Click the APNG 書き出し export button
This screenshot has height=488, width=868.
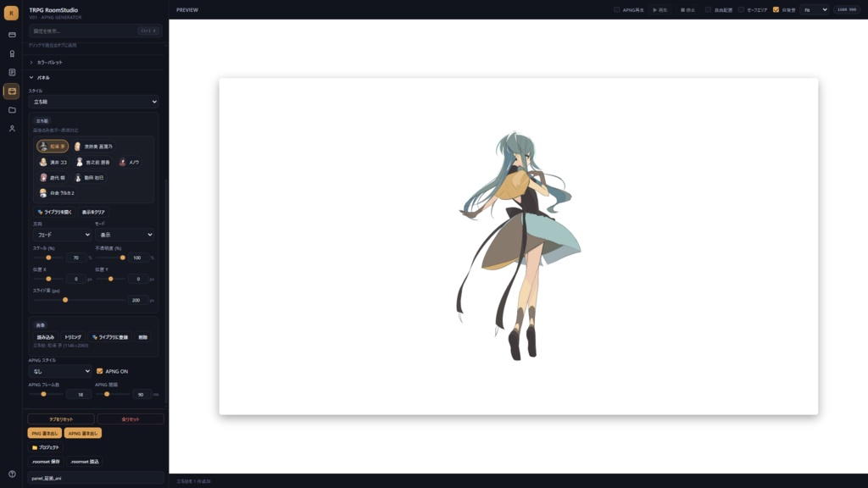pos(82,433)
